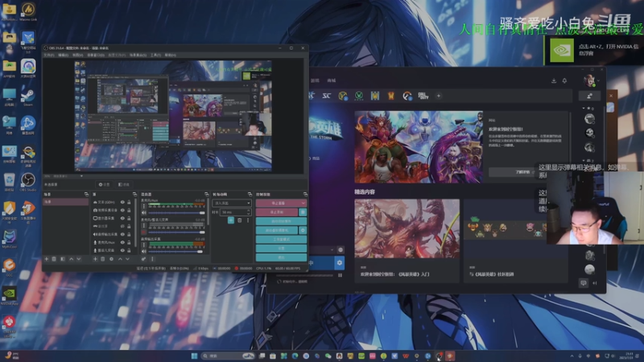
Task: Switch to 商城 tab in Battle.net
Action: 332,80
